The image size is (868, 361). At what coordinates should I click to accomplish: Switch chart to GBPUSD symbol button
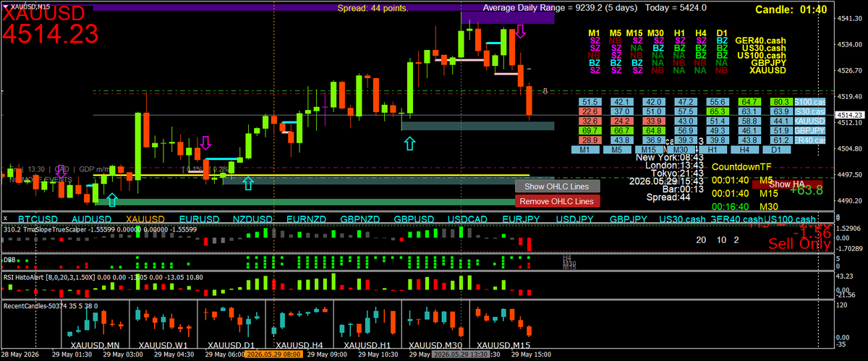click(414, 218)
